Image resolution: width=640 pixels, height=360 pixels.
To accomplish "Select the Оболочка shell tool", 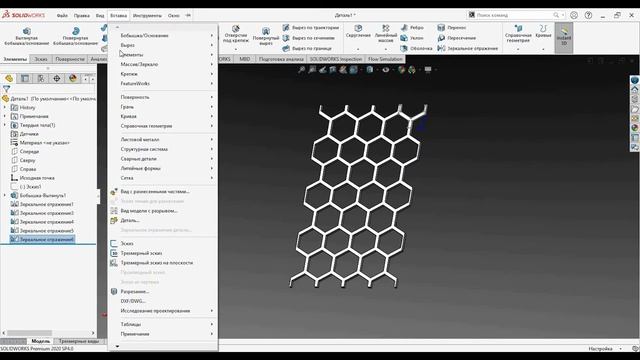I will click(416, 49).
